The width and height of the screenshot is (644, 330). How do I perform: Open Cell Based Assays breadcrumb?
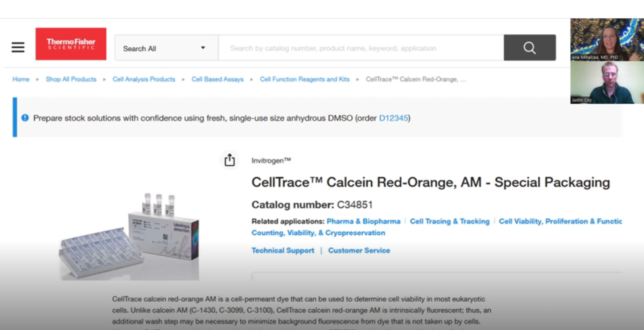[218, 79]
